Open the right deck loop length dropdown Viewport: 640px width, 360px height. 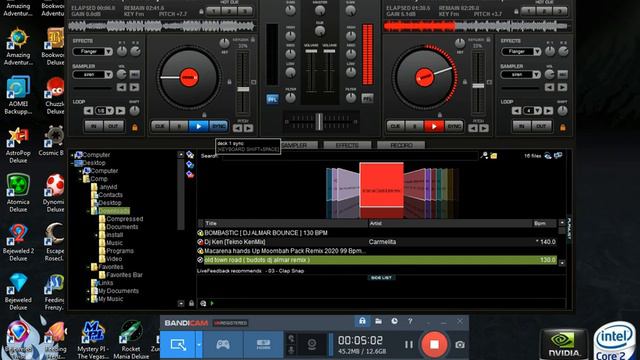(538, 111)
